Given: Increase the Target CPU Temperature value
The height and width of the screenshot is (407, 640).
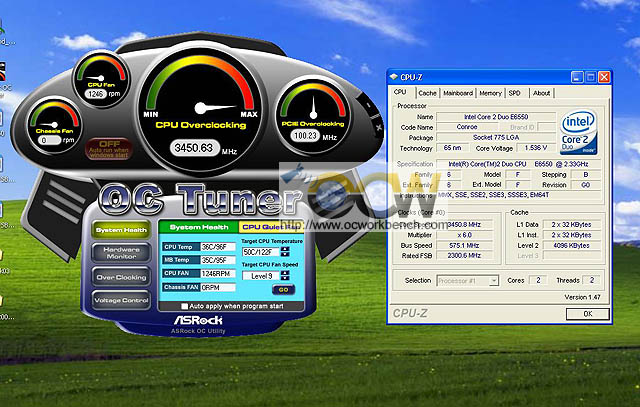Looking at the screenshot, I should (x=285, y=249).
